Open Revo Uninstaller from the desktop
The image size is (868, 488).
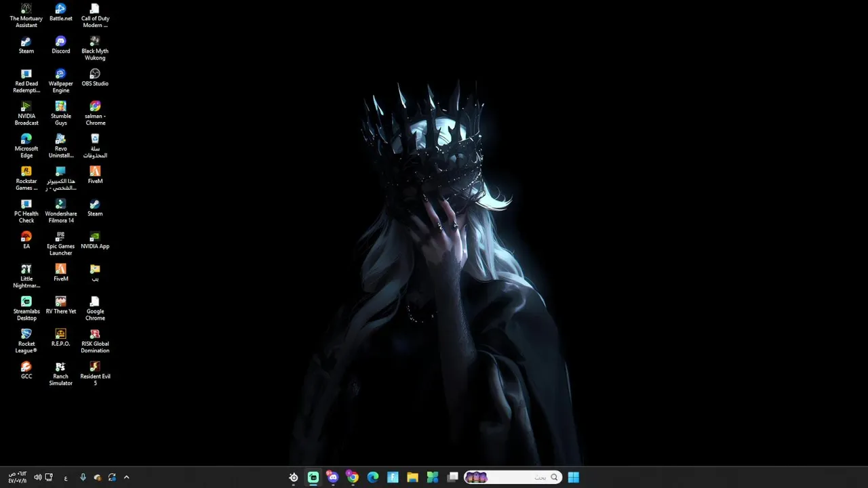tap(60, 146)
